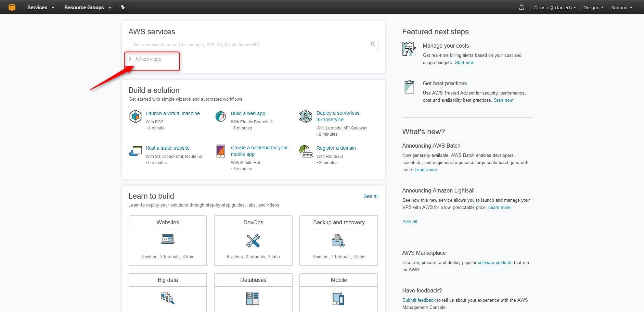Click the Big data magnifier icon
The width and height of the screenshot is (644, 312).
point(168,298)
